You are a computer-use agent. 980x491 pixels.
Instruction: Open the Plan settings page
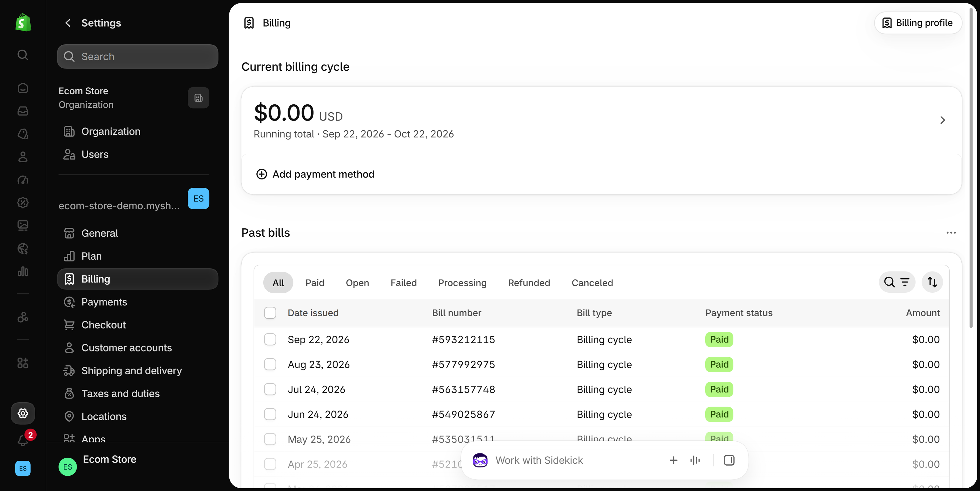[x=137, y=256]
